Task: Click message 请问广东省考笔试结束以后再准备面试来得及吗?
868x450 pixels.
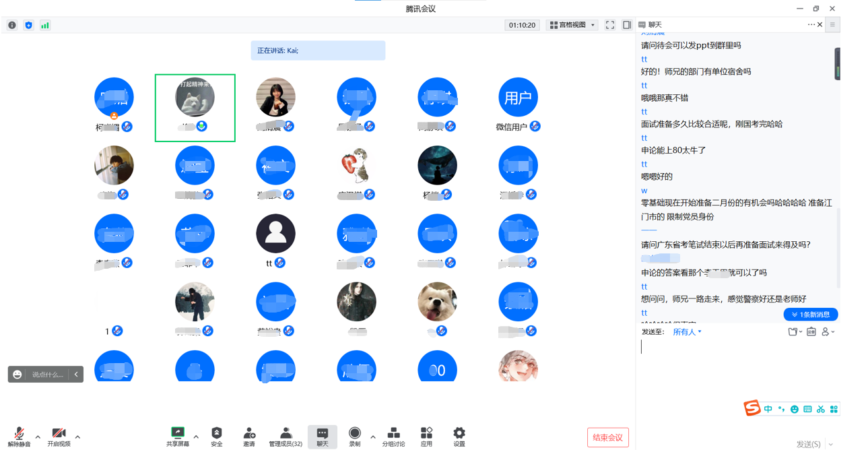Action: point(726,245)
